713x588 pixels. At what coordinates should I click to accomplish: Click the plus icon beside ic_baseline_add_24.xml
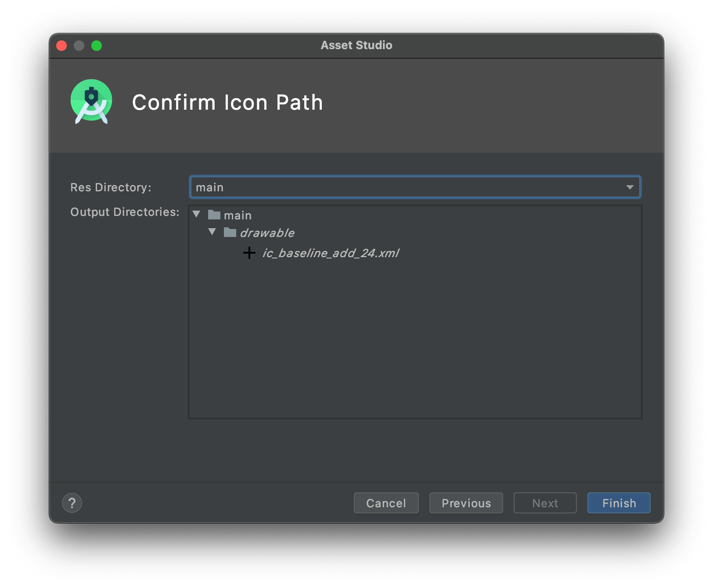[x=249, y=253]
